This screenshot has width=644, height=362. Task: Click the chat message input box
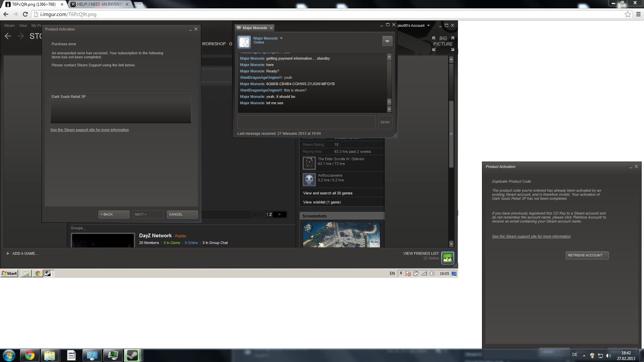pos(306,122)
